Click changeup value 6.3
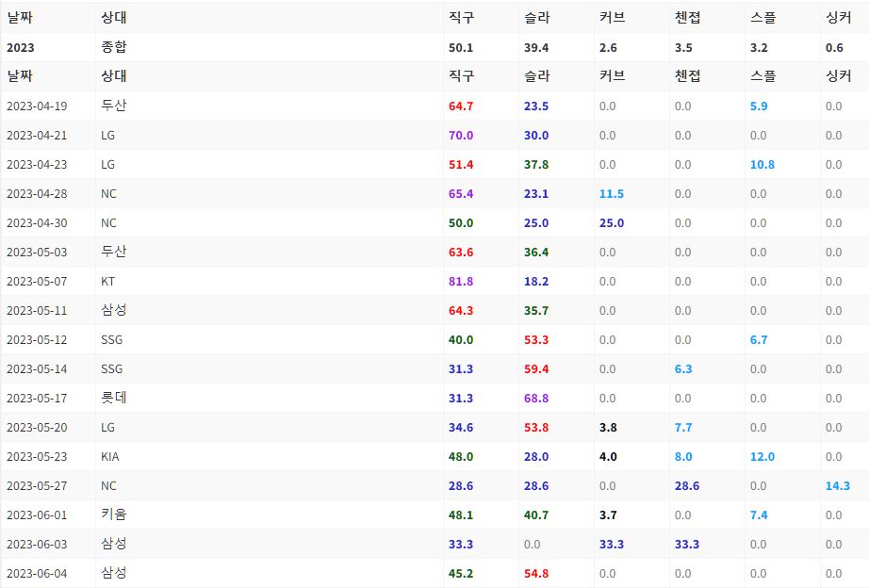The width and height of the screenshot is (869, 588). pyautogui.click(x=683, y=369)
